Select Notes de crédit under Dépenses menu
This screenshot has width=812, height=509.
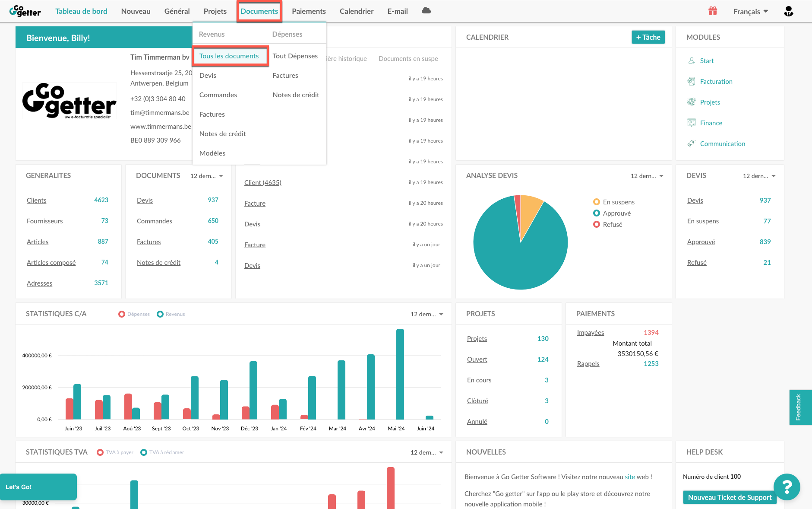click(x=296, y=95)
